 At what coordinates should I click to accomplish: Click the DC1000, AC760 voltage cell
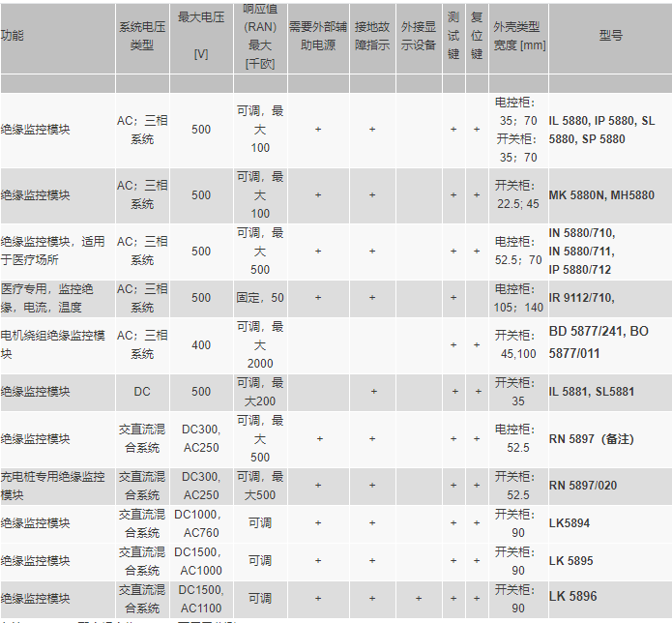200,523
